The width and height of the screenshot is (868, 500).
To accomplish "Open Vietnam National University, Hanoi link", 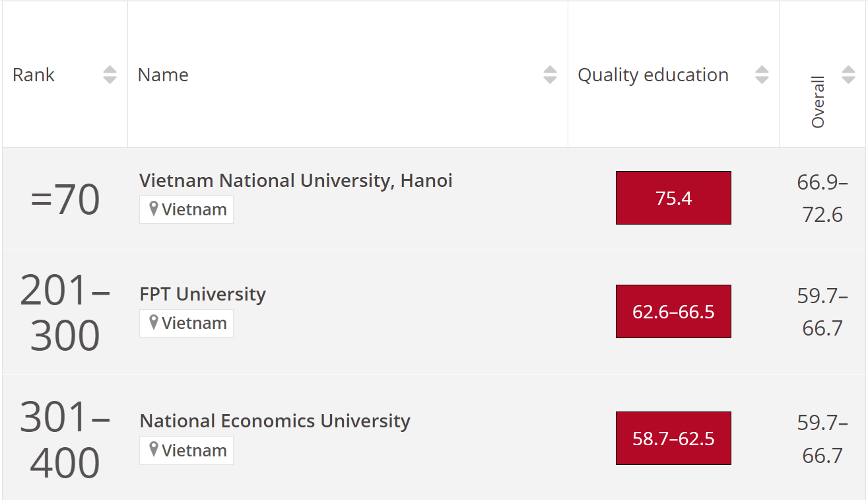I will 296,180.
